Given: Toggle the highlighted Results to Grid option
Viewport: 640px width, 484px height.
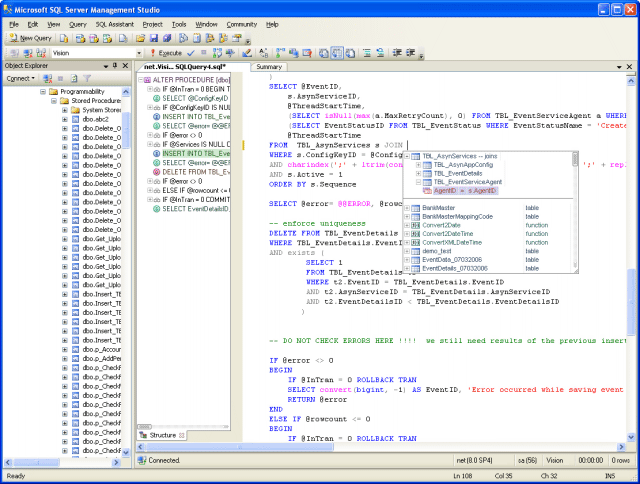Looking at the screenshot, I should (337, 53).
